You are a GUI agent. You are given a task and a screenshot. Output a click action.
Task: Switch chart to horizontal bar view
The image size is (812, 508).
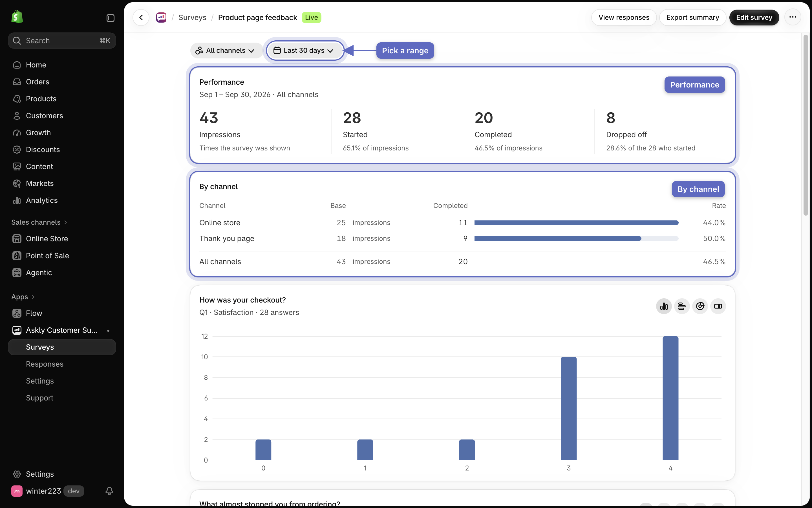click(682, 306)
